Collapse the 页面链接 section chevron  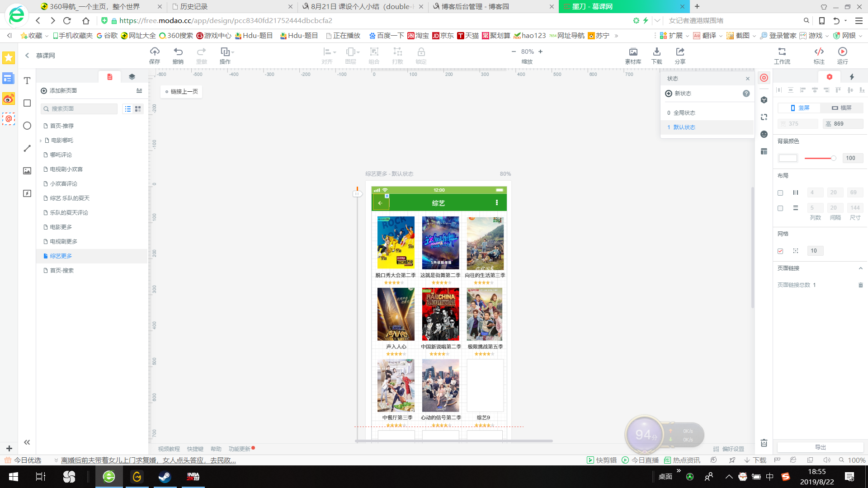point(860,268)
